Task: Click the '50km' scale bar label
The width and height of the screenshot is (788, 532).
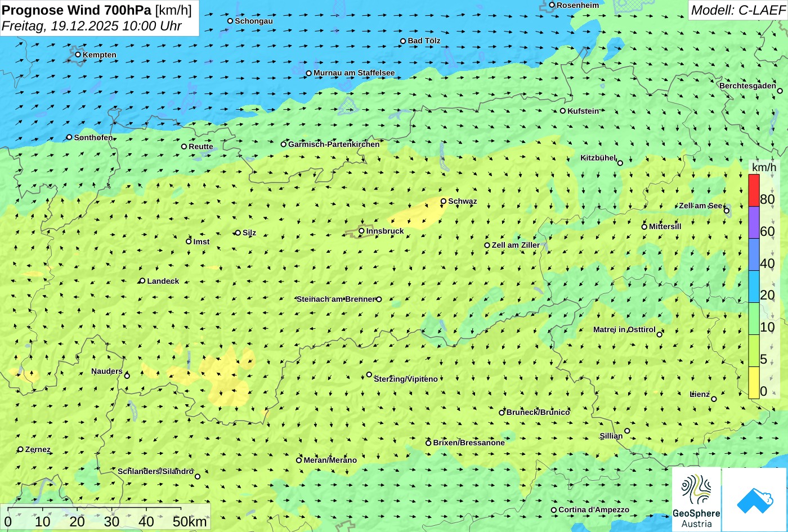Action: [x=190, y=521]
